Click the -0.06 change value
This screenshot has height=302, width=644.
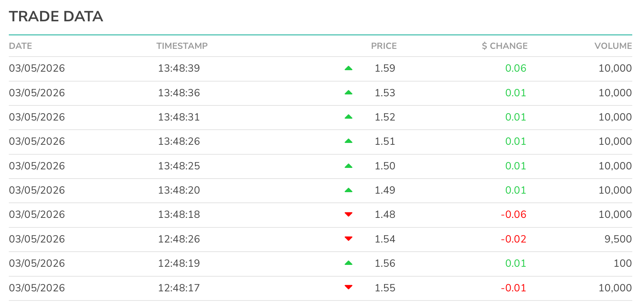pyautogui.click(x=514, y=215)
